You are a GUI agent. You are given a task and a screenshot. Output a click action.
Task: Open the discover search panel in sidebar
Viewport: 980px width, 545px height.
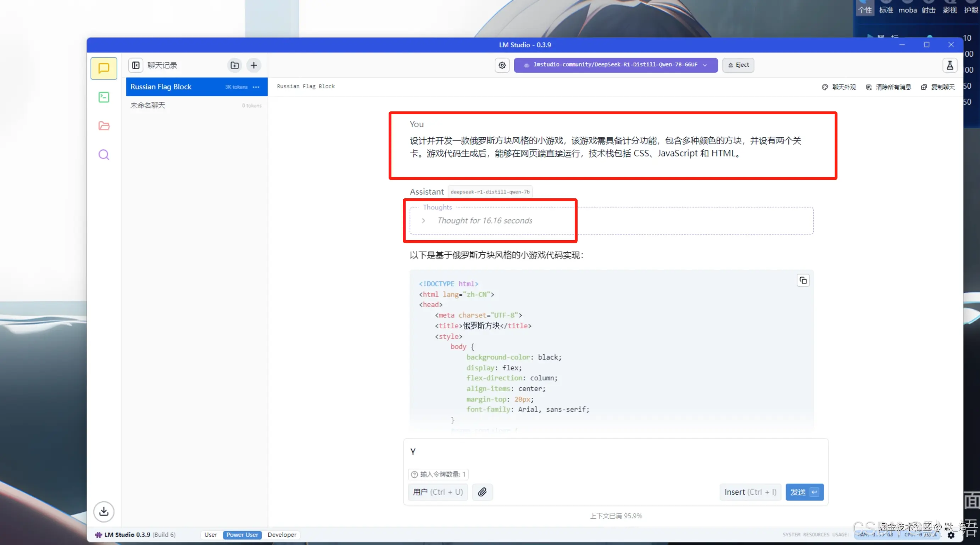[x=104, y=154]
